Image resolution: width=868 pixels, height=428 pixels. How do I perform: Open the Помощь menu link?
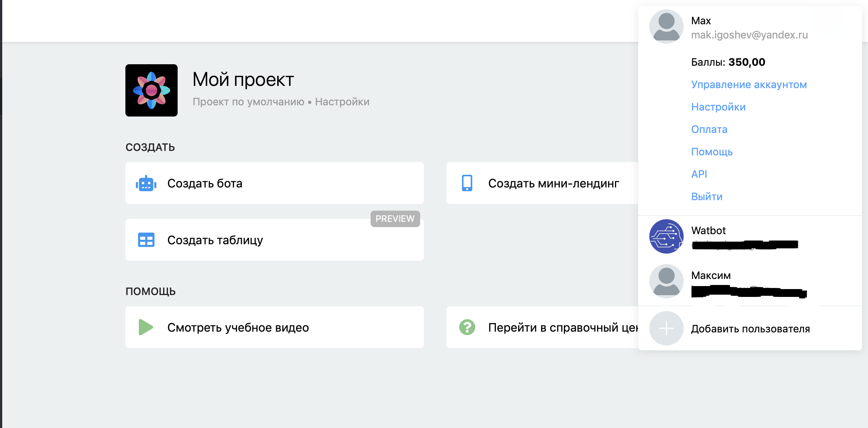[712, 152]
